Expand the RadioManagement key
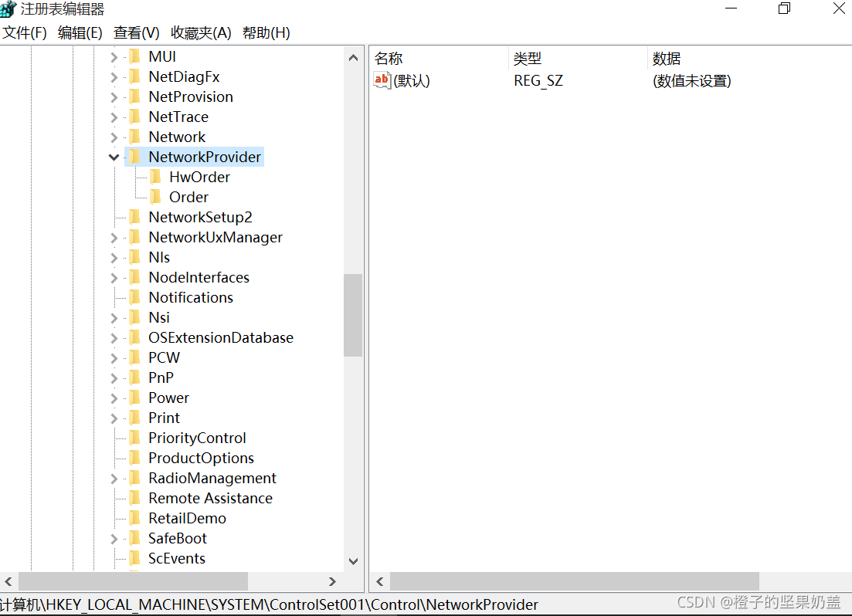 click(x=114, y=479)
